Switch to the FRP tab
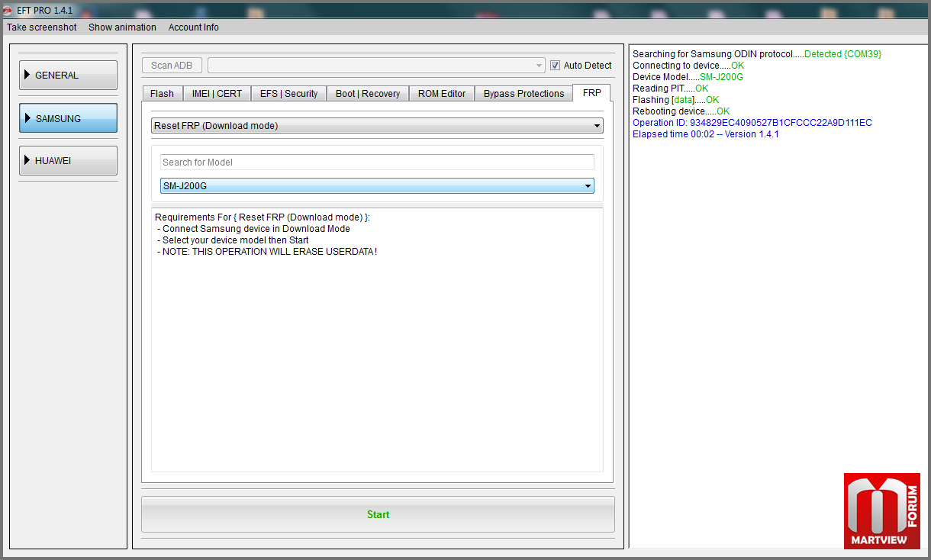The width and height of the screenshot is (931, 560). [591, 92]
